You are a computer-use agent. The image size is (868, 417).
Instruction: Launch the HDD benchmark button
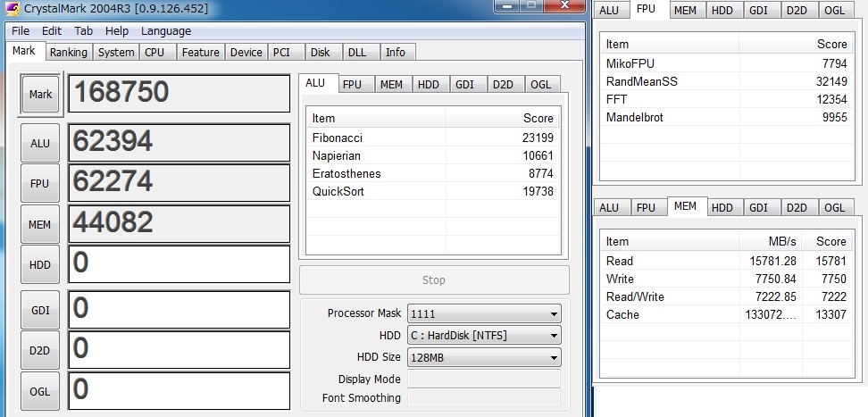click(40, 265)
